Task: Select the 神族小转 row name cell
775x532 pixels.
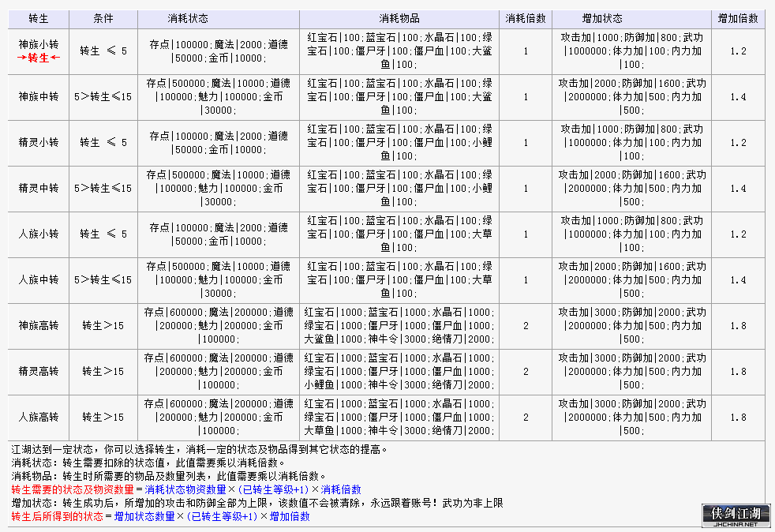Action: [x=39, y=51]
